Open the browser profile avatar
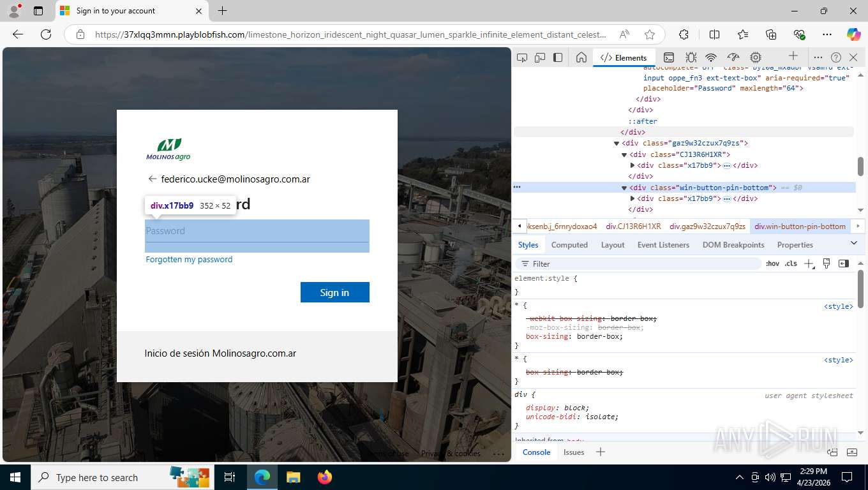Viewport: 868px width, 490px height. [x=14, y=11]
